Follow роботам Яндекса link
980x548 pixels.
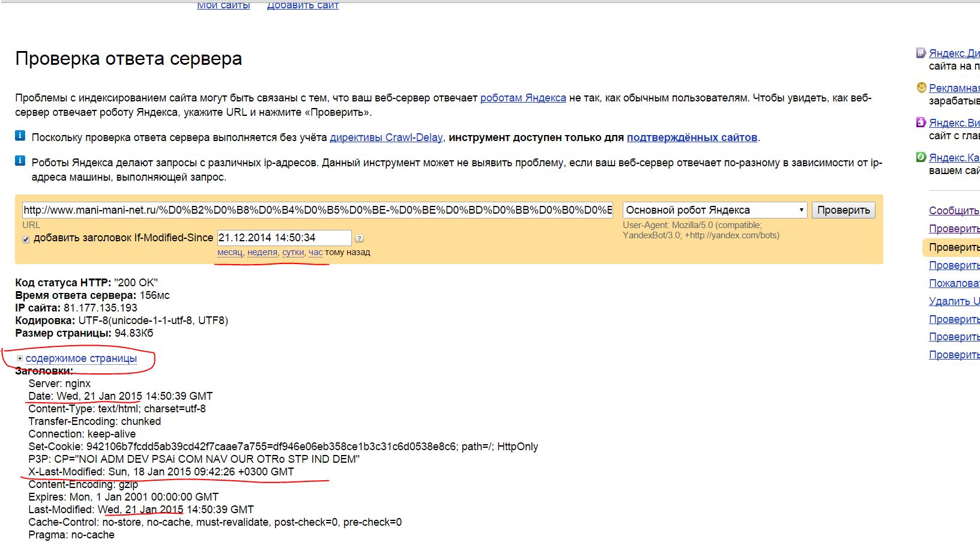pyautogui.click(x=523, y=98)
